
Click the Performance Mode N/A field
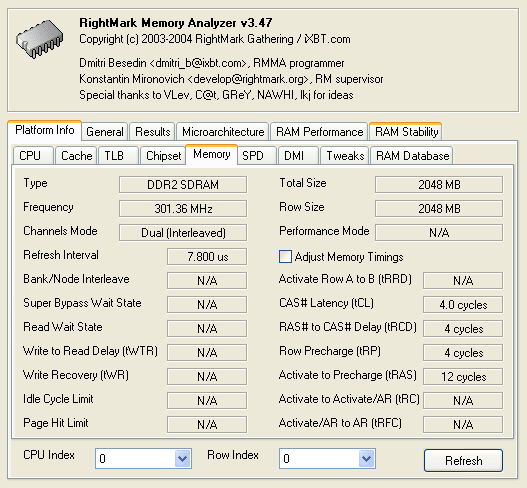[439, 233]
